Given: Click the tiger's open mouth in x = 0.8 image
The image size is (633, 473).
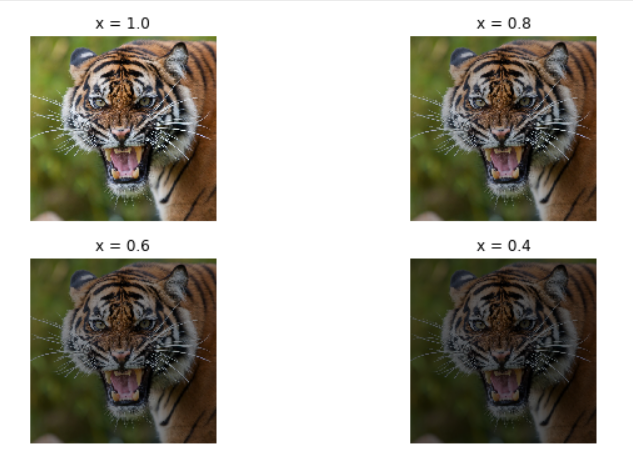Looking at the screenshot, I should (x=504, y=163).
